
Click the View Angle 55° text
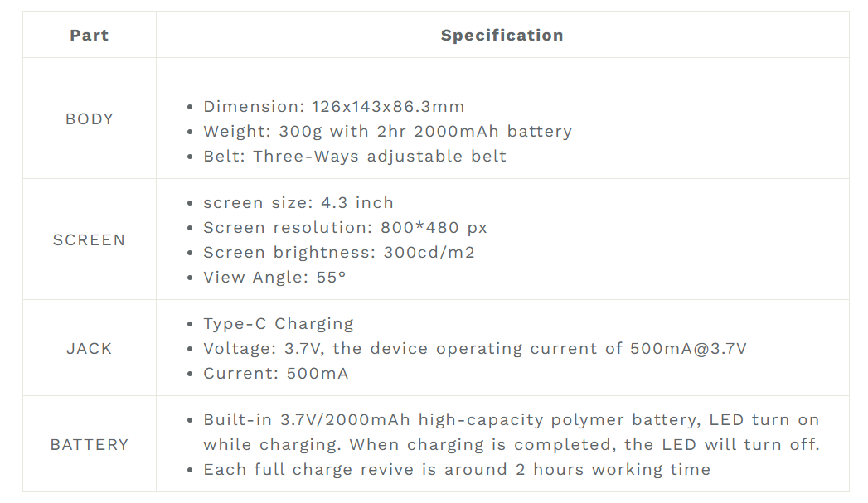coord(274,277)
